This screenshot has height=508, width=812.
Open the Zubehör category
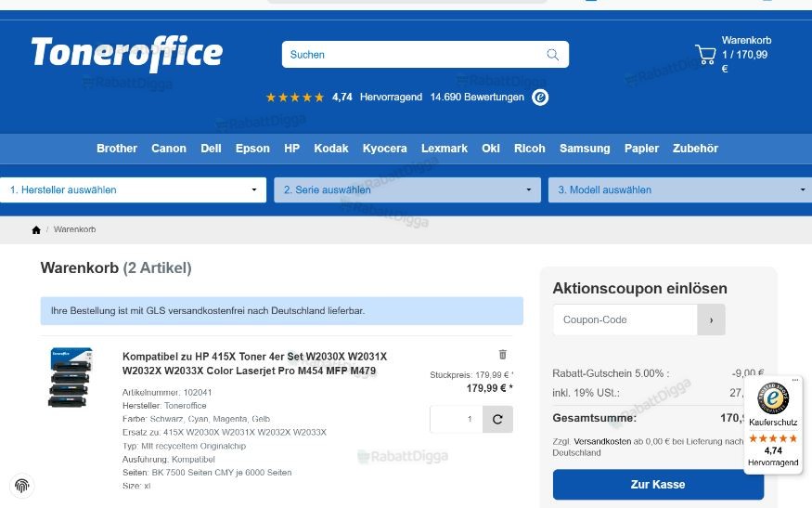695,149
